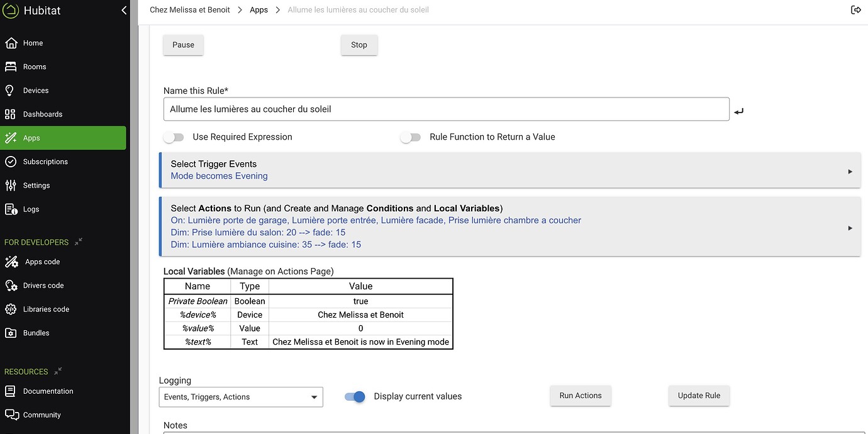Image resolution: width=868 pixels, height=434 pixels.
Task: Click the Hubitat logo icon
Action: [11, 11]
